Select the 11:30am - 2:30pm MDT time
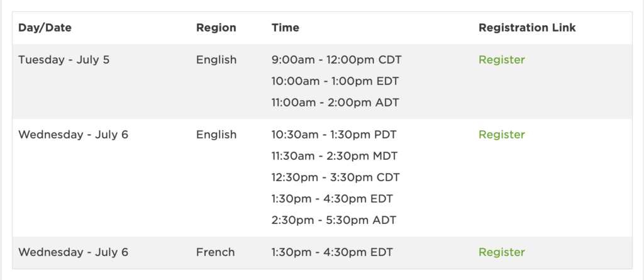This screenshot has width=644, height=280. coord(335,156)
